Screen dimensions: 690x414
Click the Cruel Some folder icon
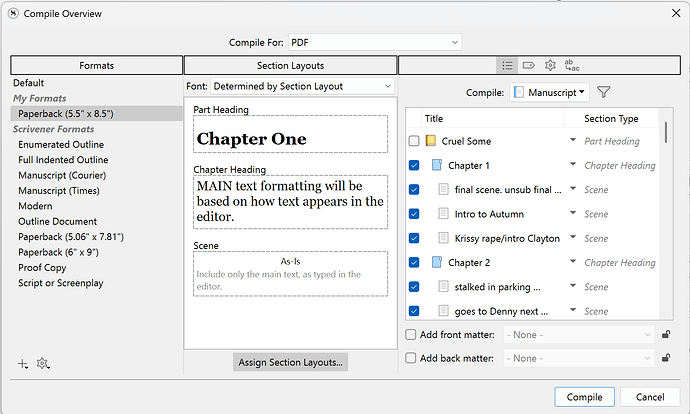coord(431,141)
